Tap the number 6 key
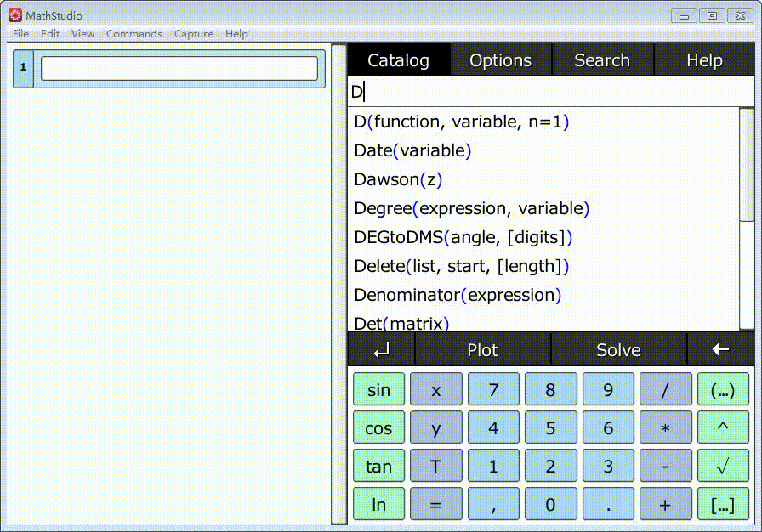Image resolution: width=762 pixels, height=532 pixels. pos(608,427)
